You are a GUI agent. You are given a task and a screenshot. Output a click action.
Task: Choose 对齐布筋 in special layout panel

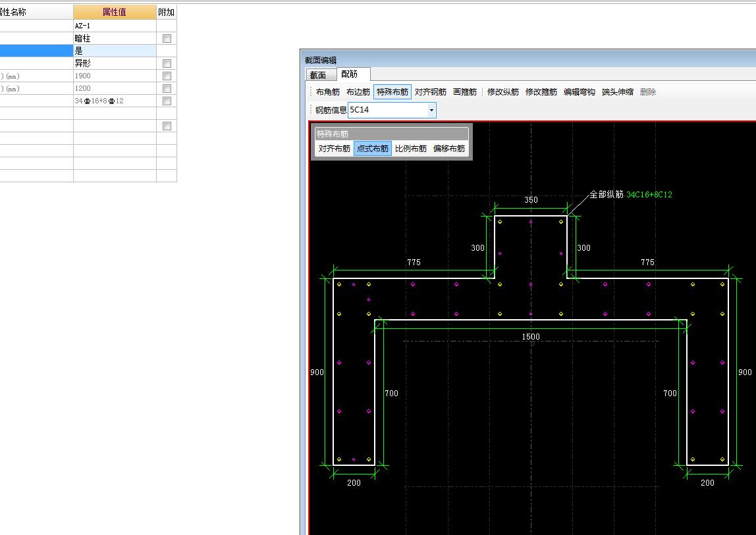pos(334,149)
